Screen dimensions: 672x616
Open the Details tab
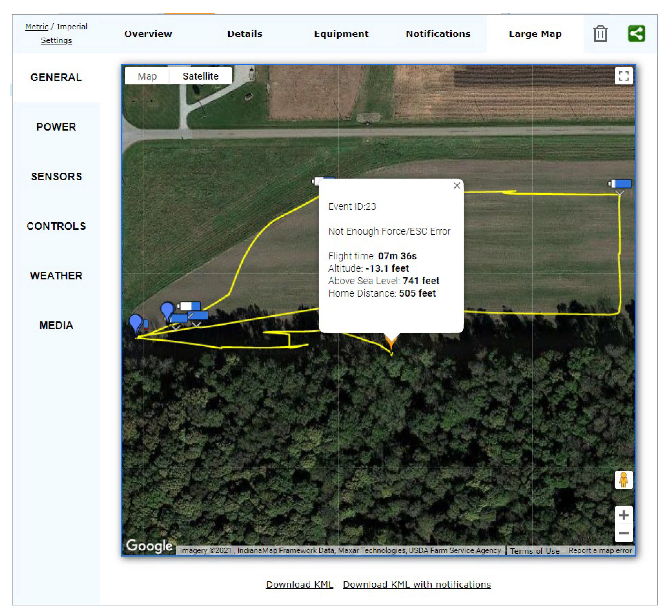[245, 34]
